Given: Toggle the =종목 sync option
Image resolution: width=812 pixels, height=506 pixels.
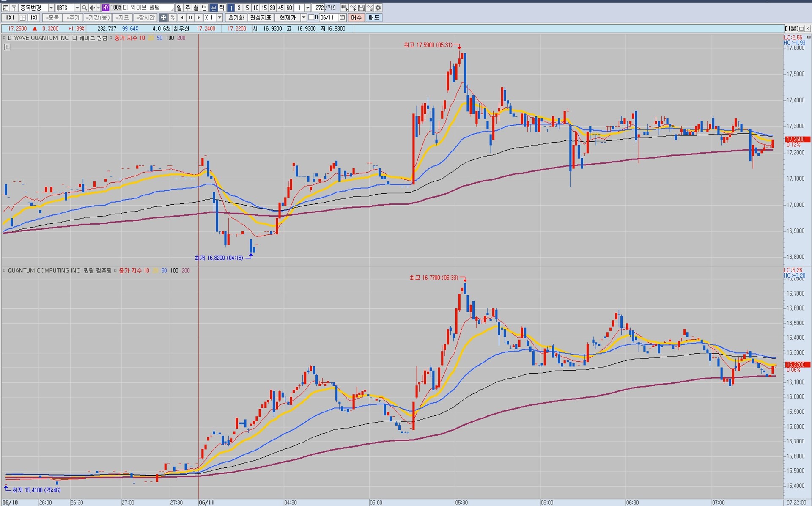Looking at the screenshot, I should (52, 18).
